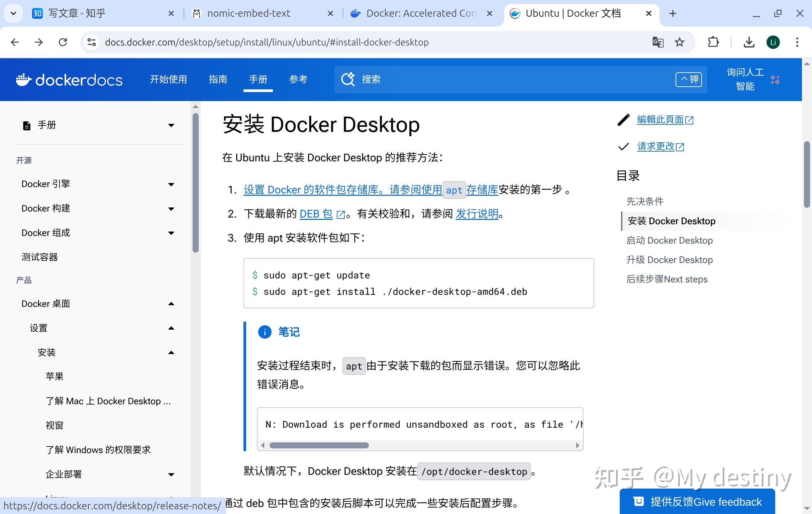The height and width of the screenshot is (514, 812).
Task: Click the 编辑此页面 pencil icon
Action: pos(622,120)
